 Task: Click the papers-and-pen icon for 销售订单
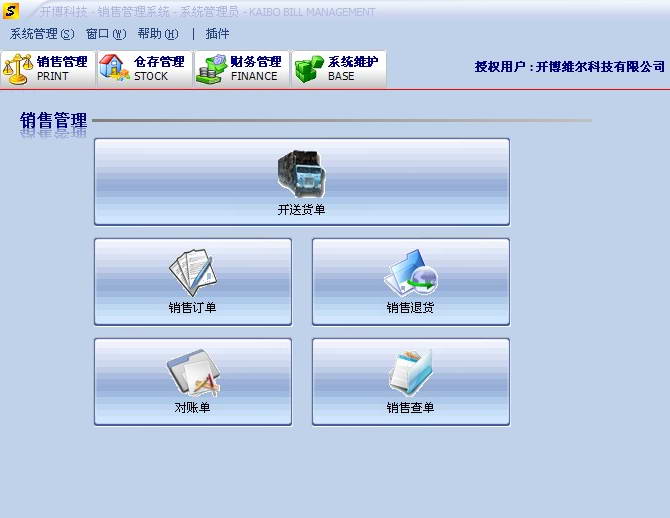193,273
